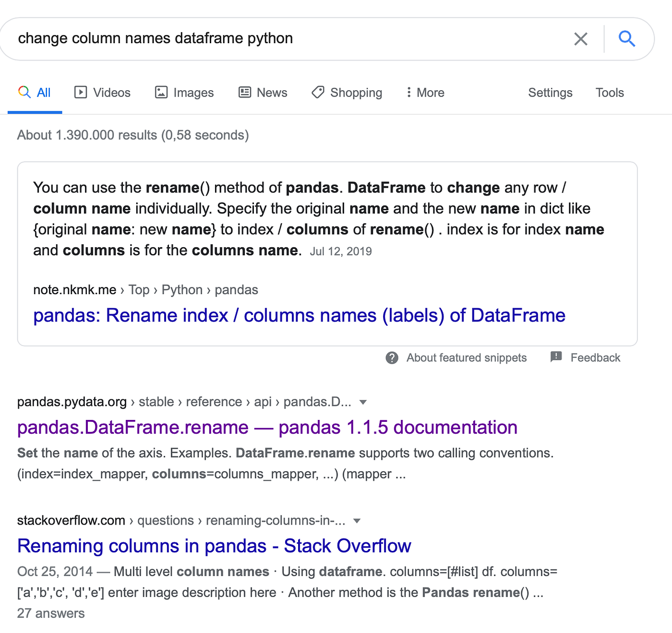Click the Feedback flag icon

tap(556, 357)
